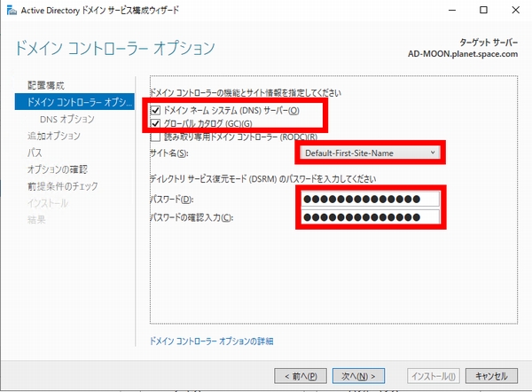The height and width of the screenshot is (392, 532).
Task: Select the パス step in sidebar
Action: (x=35, y=153)
